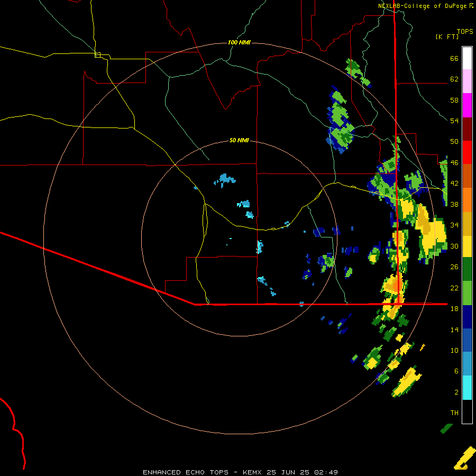476x476 pixels.
Task: Click the 46 scale value label
Action: point(454,162)
